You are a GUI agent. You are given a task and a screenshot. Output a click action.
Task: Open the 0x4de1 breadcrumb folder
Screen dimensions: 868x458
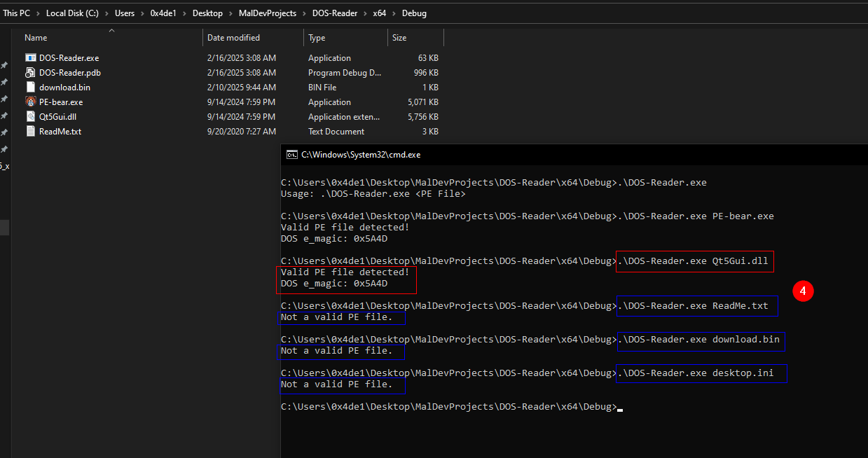pos(163,13)
